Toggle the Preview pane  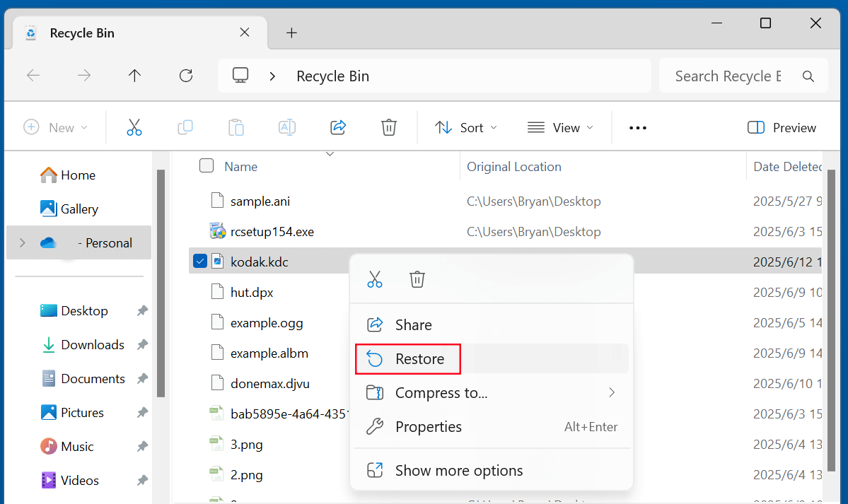[x=781, y=127]
